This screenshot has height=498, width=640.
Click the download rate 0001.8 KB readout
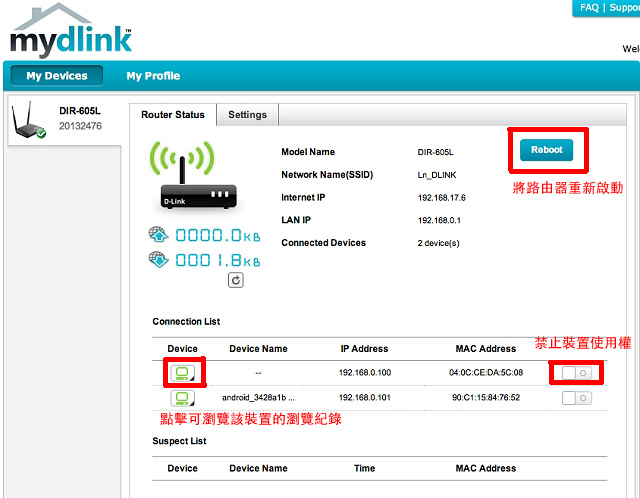click(218, 260)
